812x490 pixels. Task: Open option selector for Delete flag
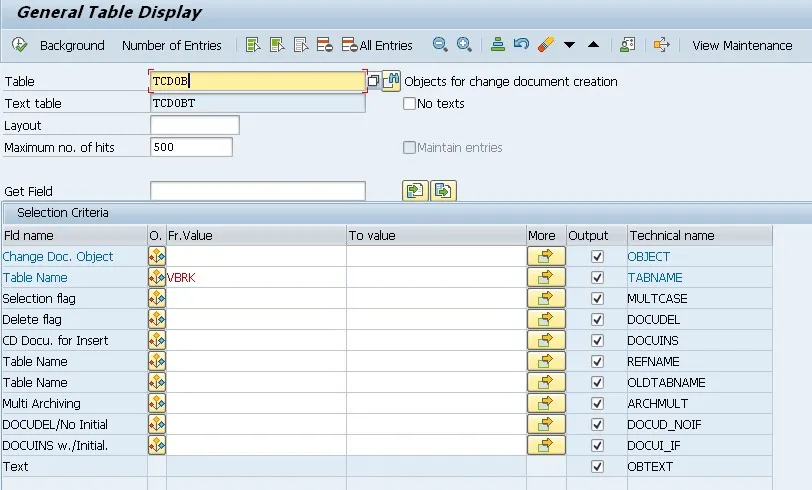point(157,320)
